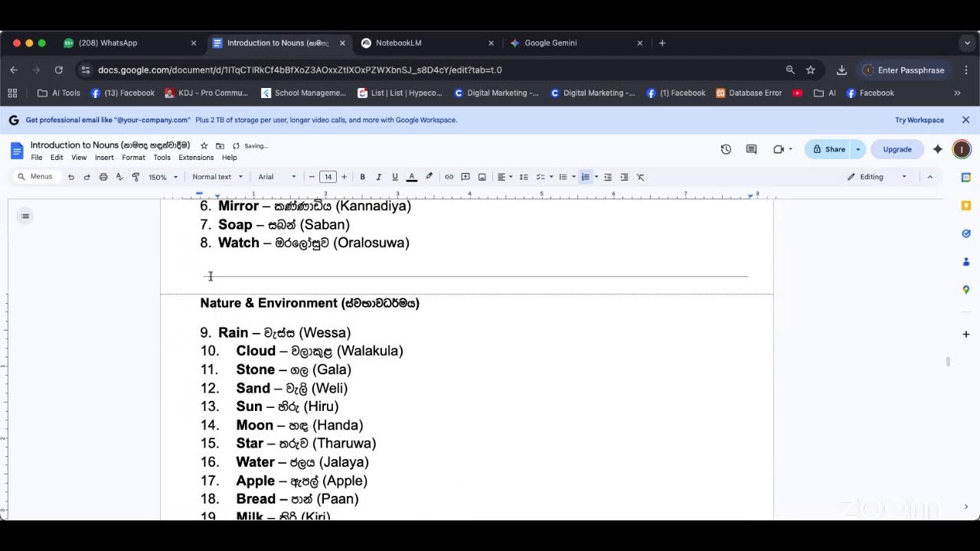The width and height of the screenshot is (980, 551).
Task: Switch to the NotebookLM browser tab
Action: (x=426, y=43)
